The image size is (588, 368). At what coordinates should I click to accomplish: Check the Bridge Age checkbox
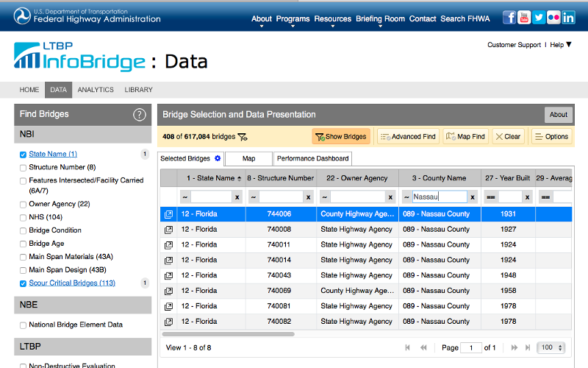click(x=23, y=244)
